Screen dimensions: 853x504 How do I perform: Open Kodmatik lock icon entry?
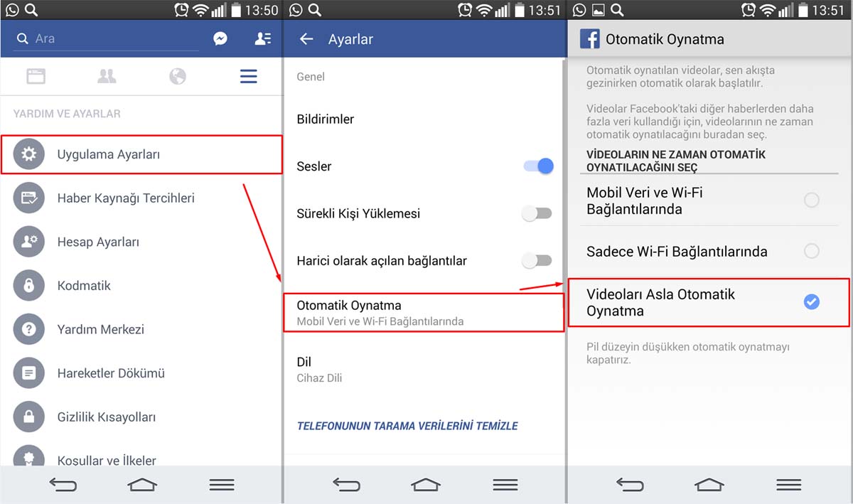point(28,286)
